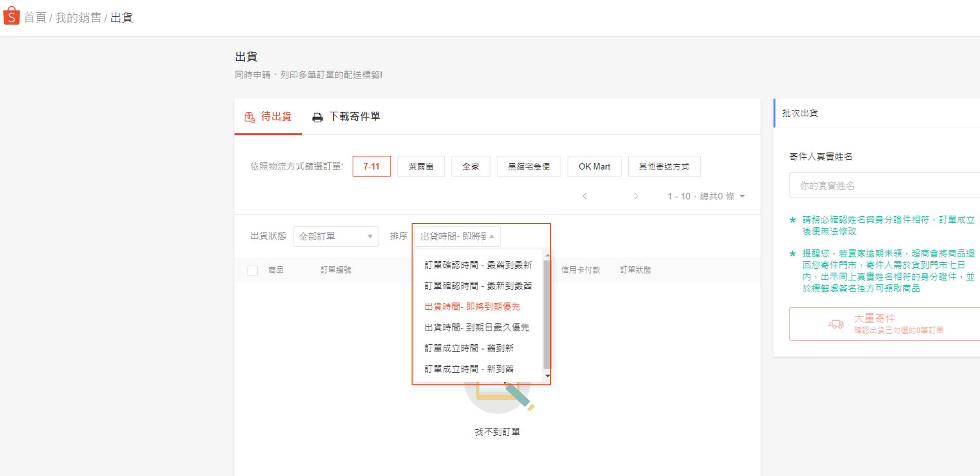This screenshot has width=980, height=476.
Task: Focus the 你的真實姓名 input field
Action: click(882, 186)
